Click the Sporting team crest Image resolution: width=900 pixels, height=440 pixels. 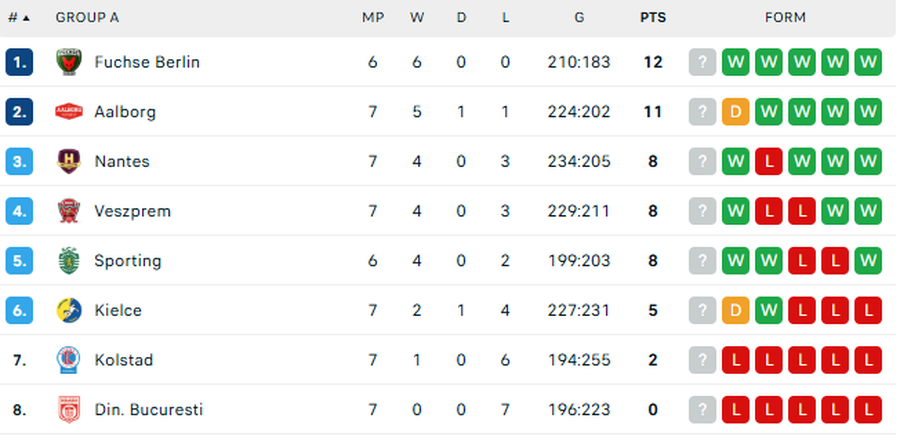click(68, 261)
